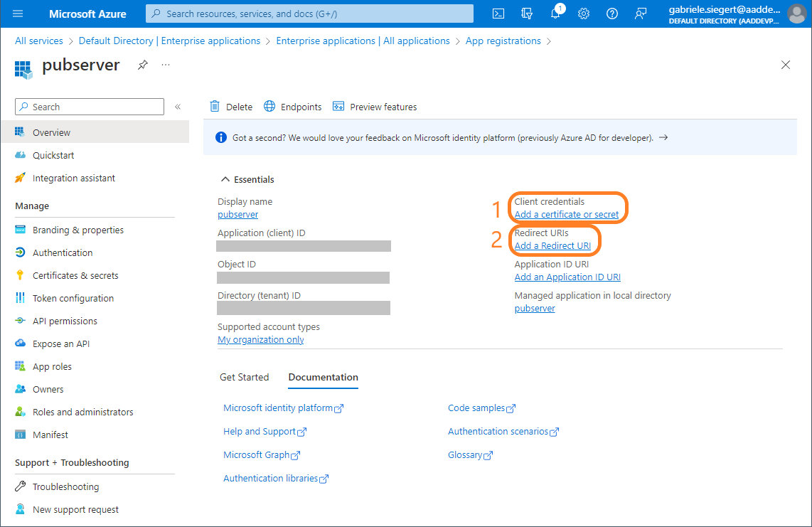
Task: Open Endpoints from the toolbar
Action: [293, 107]
